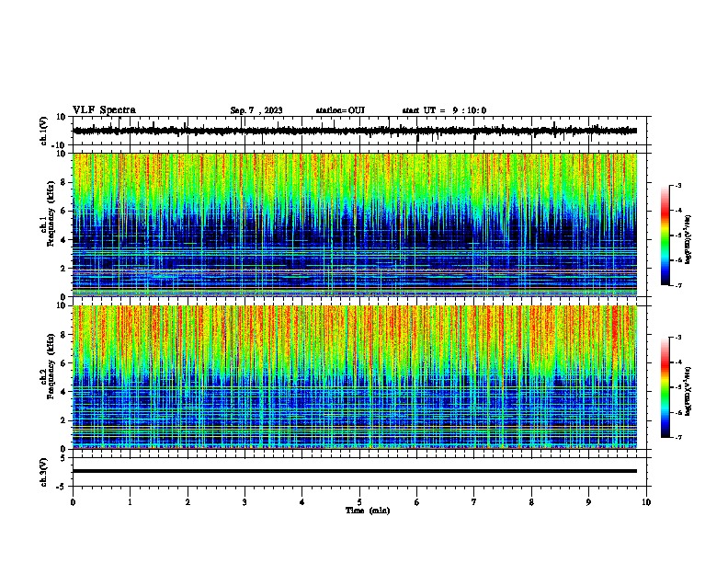Click the "5" tick on time axis

(x=359, y=502)
